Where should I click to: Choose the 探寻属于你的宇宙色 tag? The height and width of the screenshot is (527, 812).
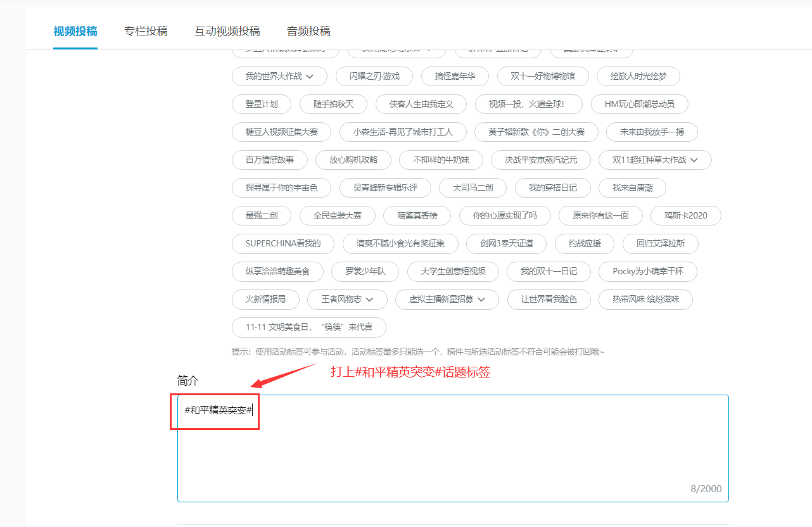pos(282,187)
